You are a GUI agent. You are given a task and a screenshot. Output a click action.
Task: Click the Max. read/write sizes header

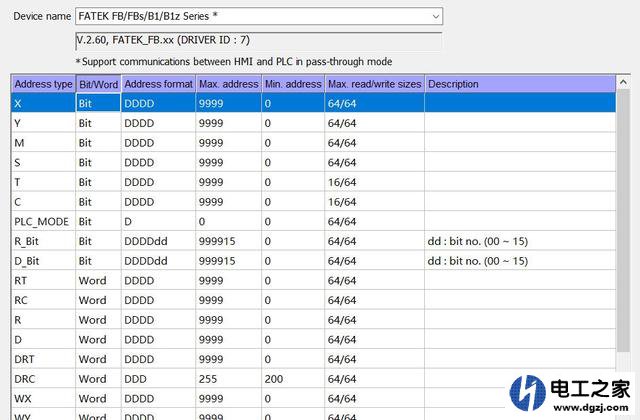tap(375, 84)
